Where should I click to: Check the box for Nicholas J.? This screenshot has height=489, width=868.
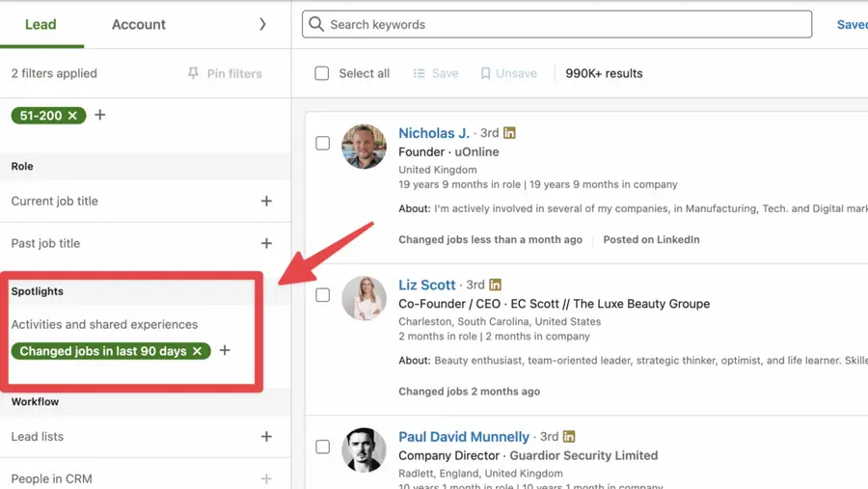coord(323,143)
